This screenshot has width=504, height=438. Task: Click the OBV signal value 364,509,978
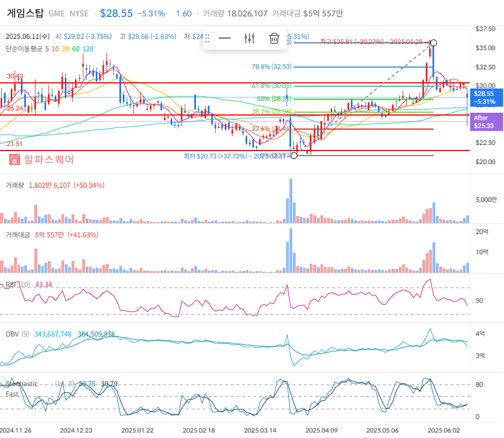(96, 334)
